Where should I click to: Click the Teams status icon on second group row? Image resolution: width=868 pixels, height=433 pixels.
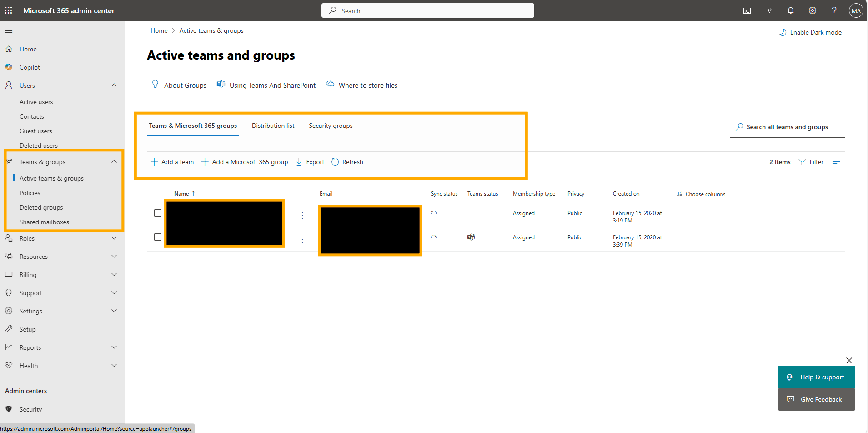471,237
